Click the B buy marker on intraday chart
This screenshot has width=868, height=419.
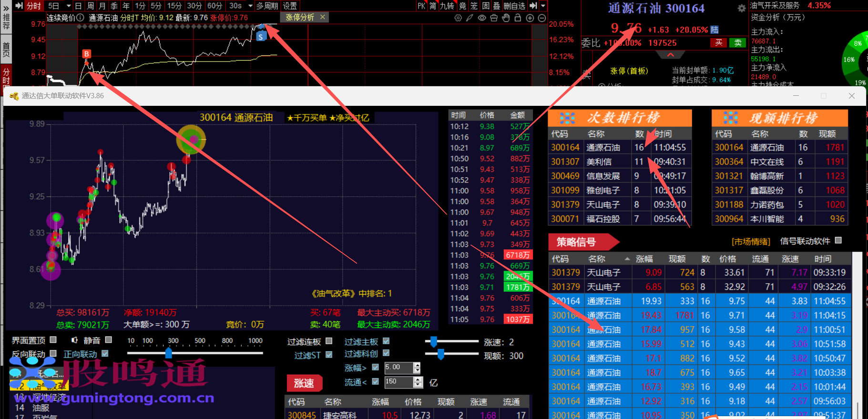tap(86, 54)
